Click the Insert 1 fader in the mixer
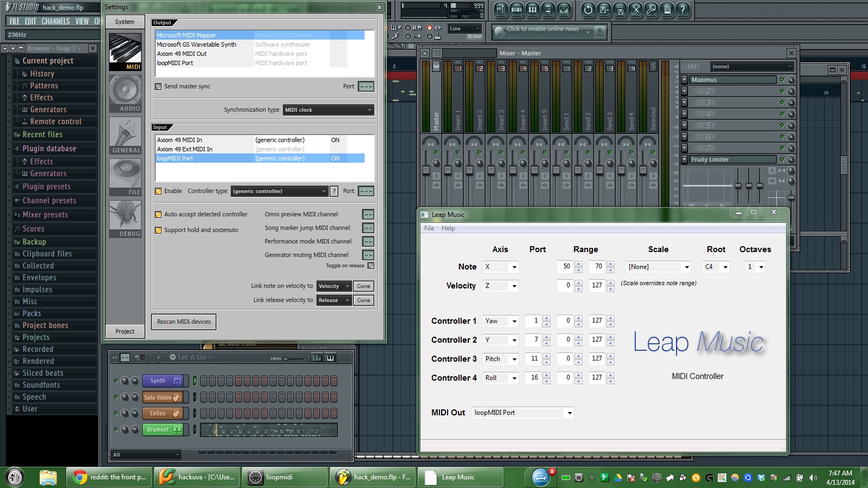This screenshot has height=488, width=868. click(448, 170)
